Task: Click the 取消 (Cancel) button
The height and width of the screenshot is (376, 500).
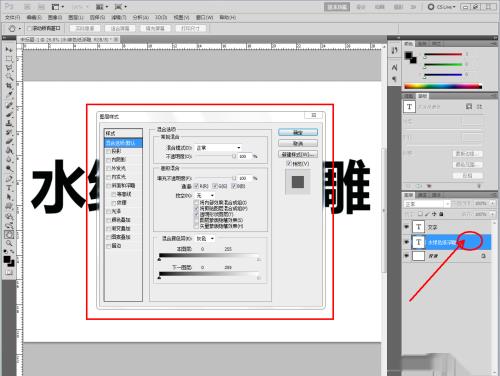Action: 298,143
